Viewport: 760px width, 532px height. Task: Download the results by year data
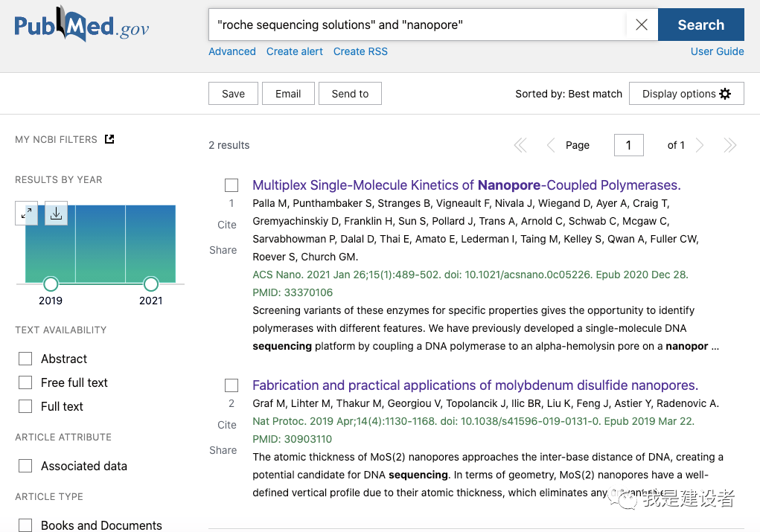point(56,214)
